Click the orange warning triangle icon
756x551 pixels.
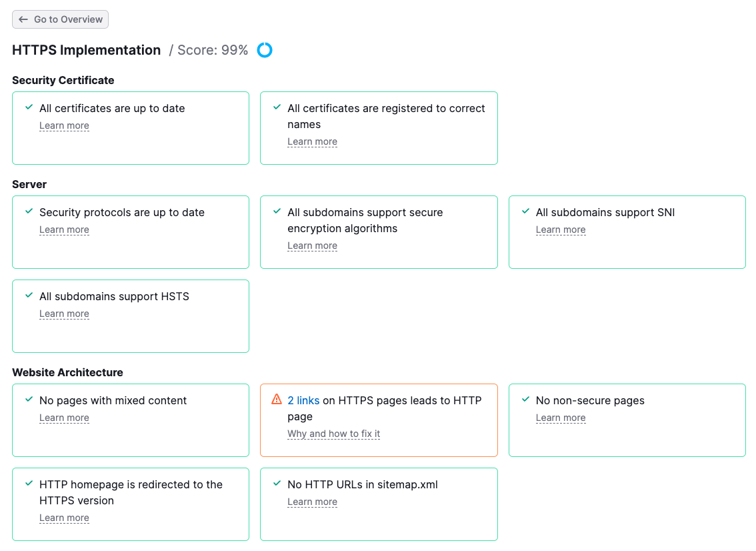point(277,400)
